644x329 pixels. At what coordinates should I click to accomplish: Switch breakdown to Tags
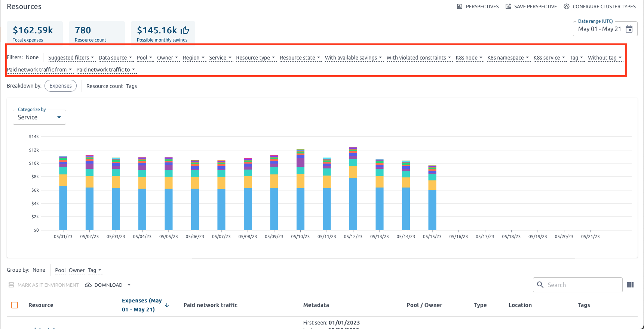point(131,86)
